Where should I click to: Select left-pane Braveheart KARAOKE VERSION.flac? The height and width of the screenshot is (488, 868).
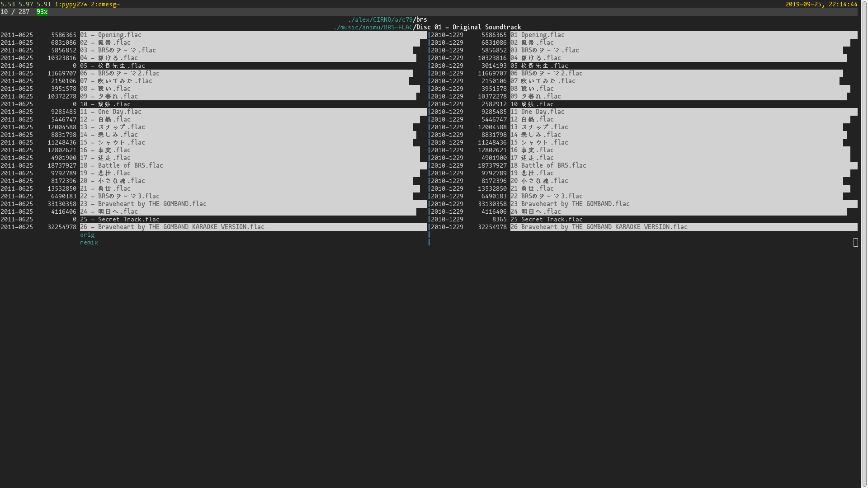pos(172,227)
